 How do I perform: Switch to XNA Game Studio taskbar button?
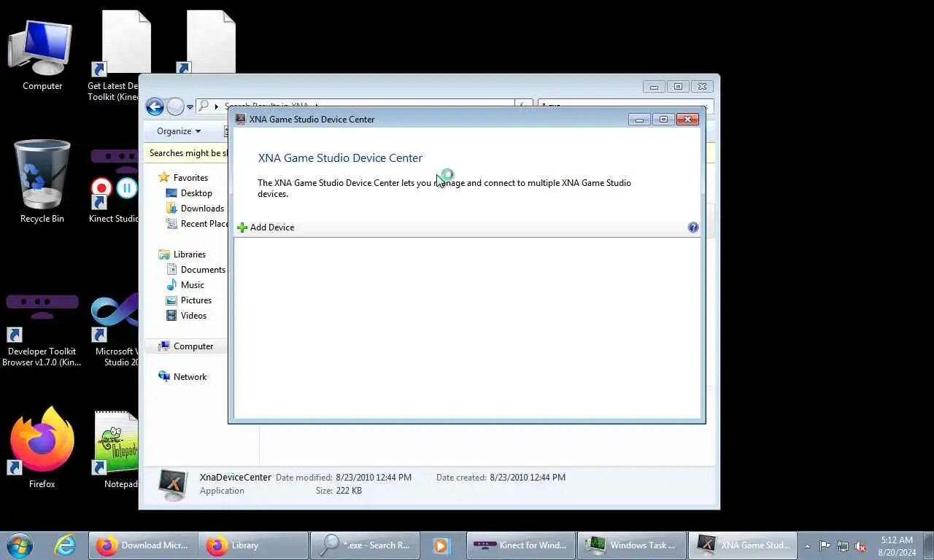[743, 545]
